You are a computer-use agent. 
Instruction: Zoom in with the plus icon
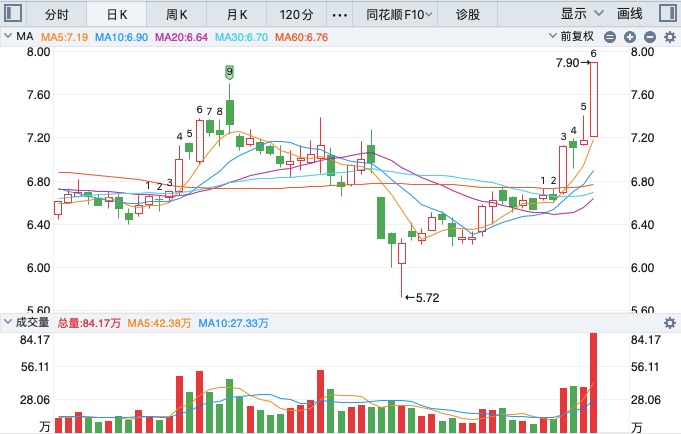pos(630,37)
